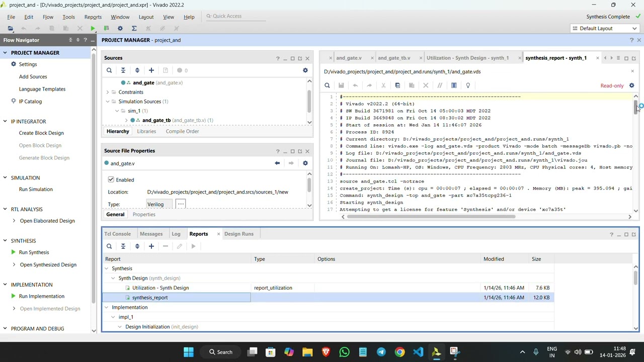Screen dimensions: 644x362
Task: Expand and_gate_tb tree node
Action: (x=126, y=120)
